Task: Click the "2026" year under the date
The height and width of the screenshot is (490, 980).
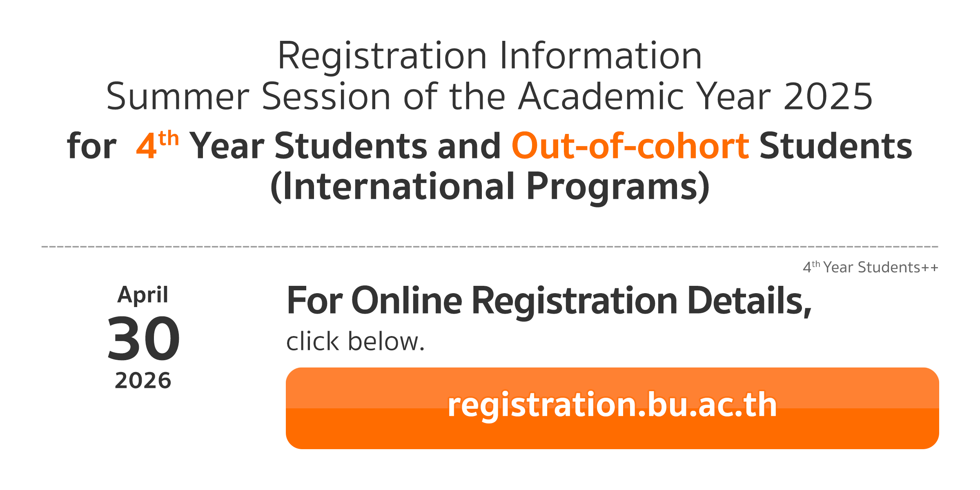Action: tap(143, 381)
